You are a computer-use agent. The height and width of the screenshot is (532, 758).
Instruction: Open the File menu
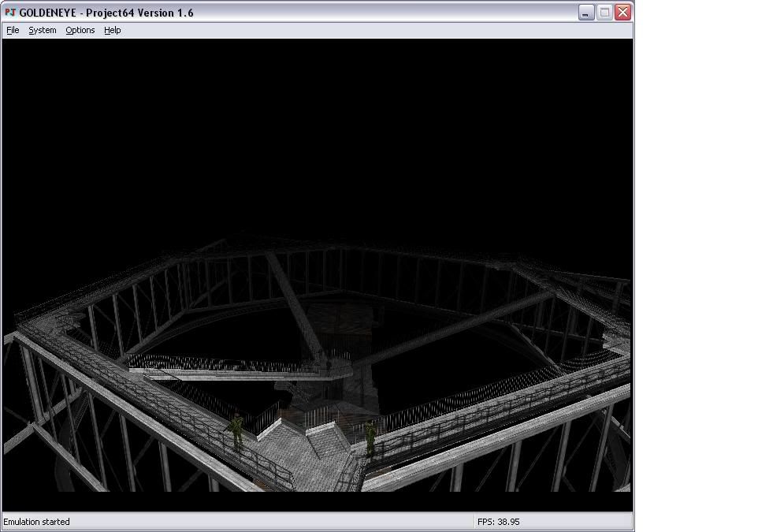click(13, 30)
